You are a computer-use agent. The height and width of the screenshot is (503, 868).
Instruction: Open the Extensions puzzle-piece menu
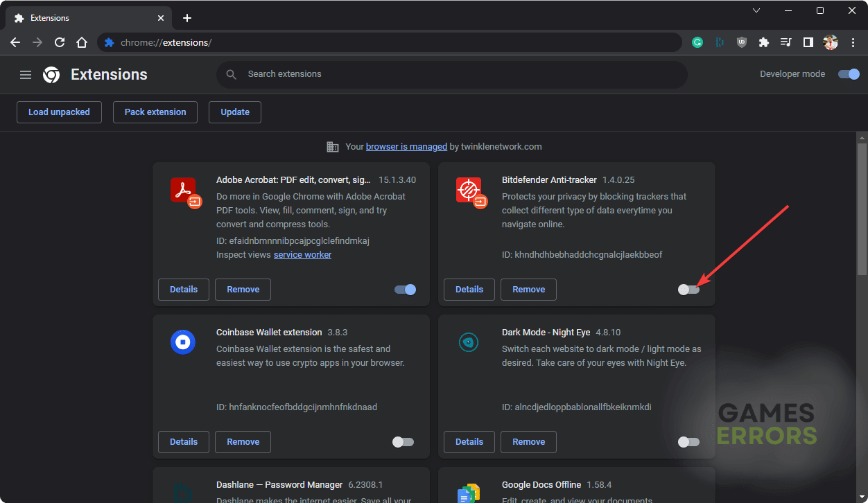pos(764,42)
